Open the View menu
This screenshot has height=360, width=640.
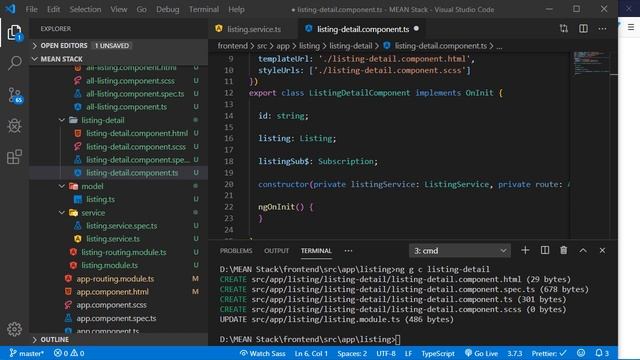coord(119,9)
